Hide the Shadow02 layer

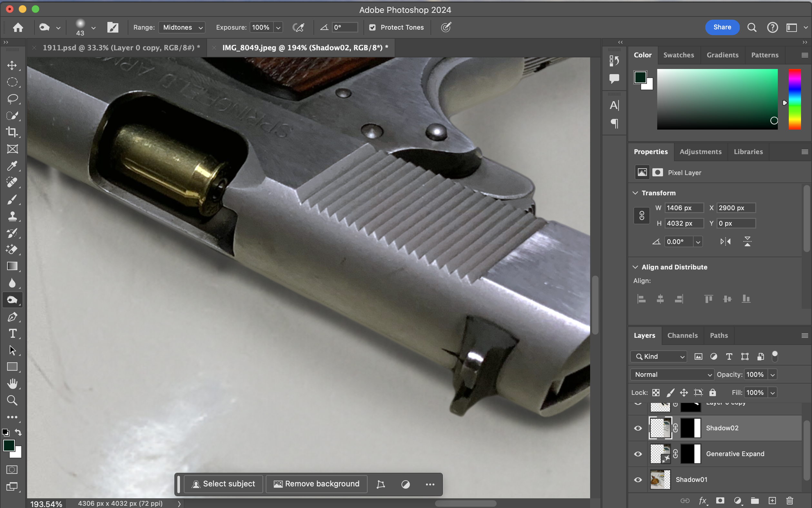tap(638, 428)
